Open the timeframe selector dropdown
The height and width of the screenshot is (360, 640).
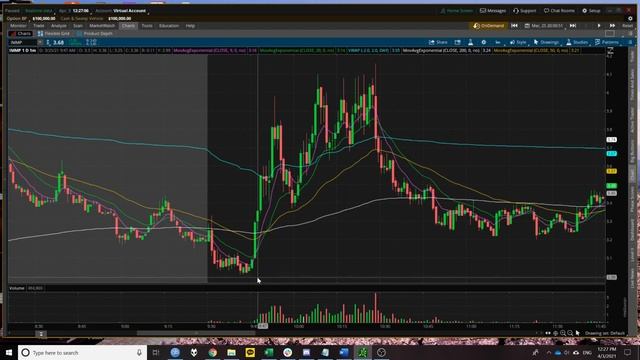pos(498,42)
